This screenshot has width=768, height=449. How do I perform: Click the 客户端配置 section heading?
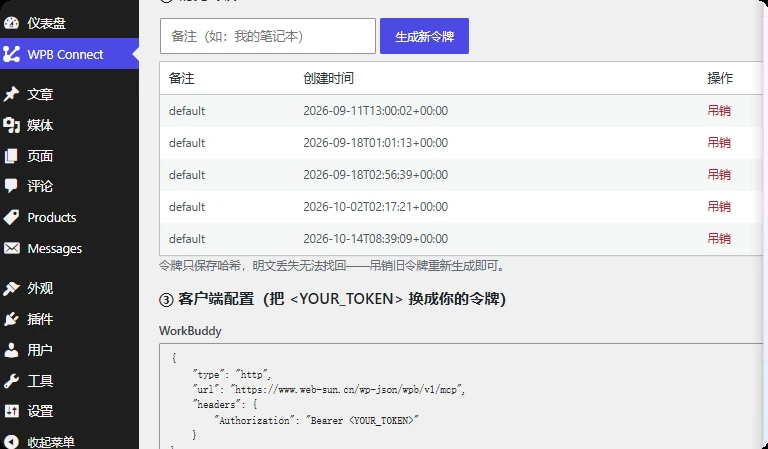pyautogui.click(x=332, y=299)
